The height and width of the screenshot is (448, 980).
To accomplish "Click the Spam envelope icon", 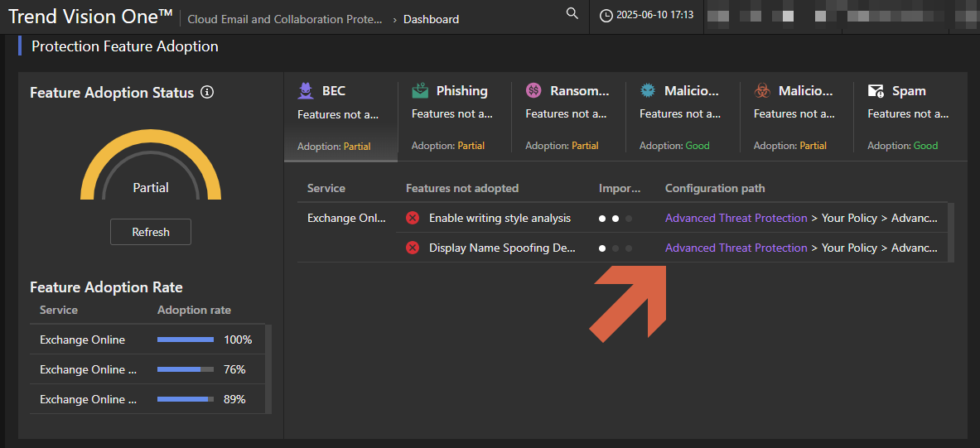I will (876, 91).
